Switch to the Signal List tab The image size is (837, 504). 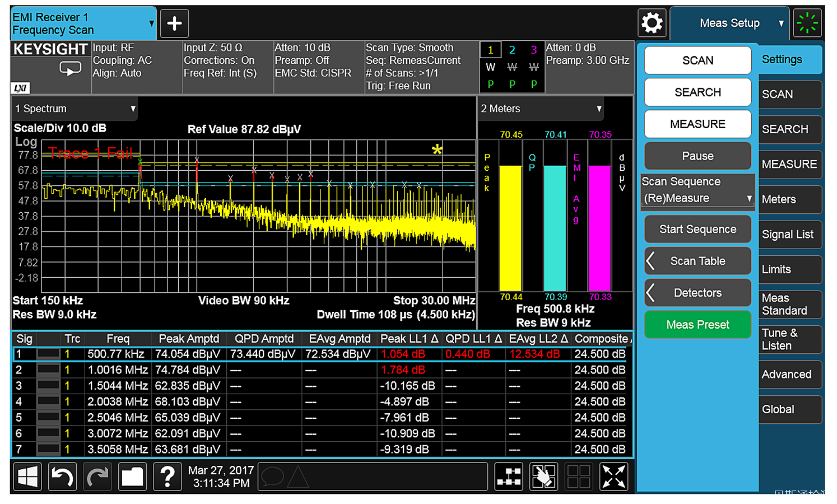pyautogui.click(x=789, y=235)
